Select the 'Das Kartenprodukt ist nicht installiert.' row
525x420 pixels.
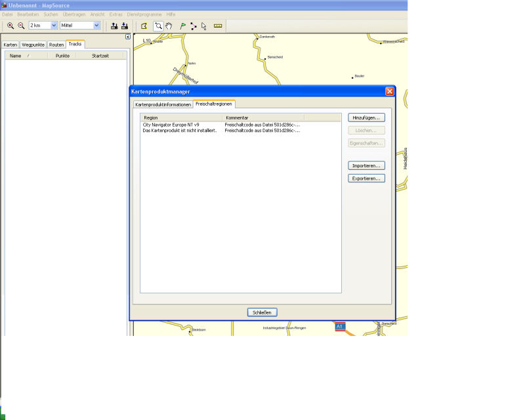pos(240,131)
